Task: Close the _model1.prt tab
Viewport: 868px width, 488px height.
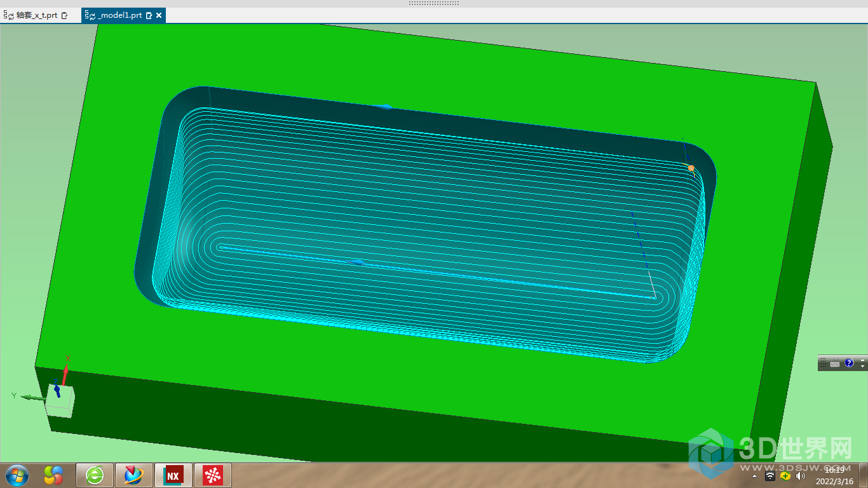Action: (x=159, y=15)
